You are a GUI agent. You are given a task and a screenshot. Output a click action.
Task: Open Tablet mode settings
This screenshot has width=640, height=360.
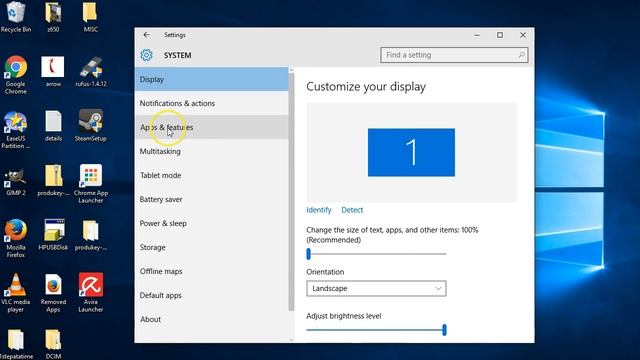211,176
